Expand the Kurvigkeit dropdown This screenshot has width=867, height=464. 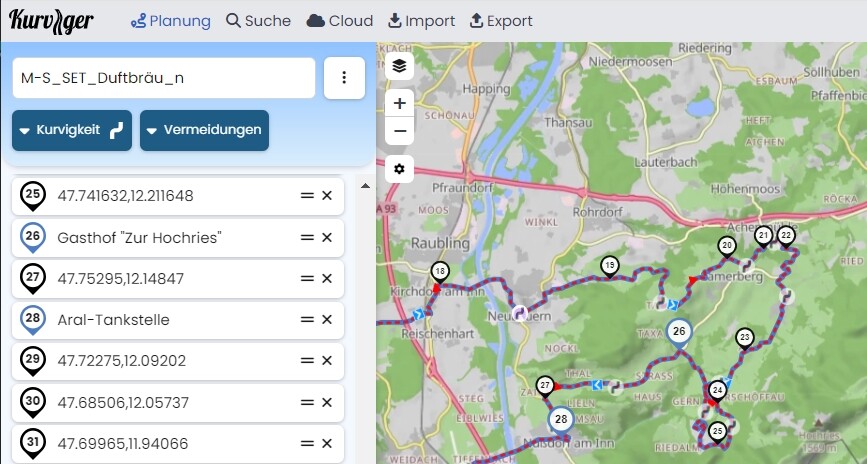[x=72, y=130]
